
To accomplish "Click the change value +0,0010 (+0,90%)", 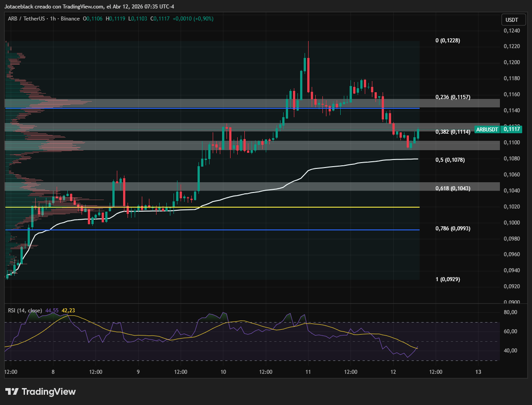I will (x=193, y=19).
